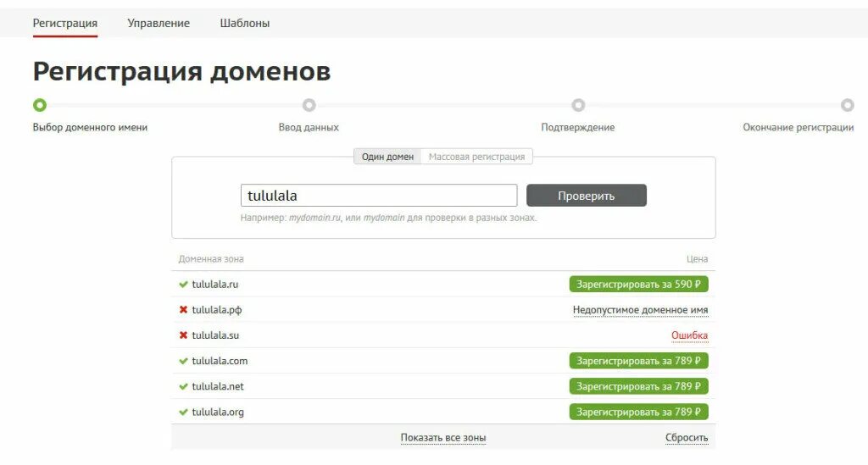Click the Окончание регистрации step label
This screenshot has width=868, height=465.
tap(798, 127)
